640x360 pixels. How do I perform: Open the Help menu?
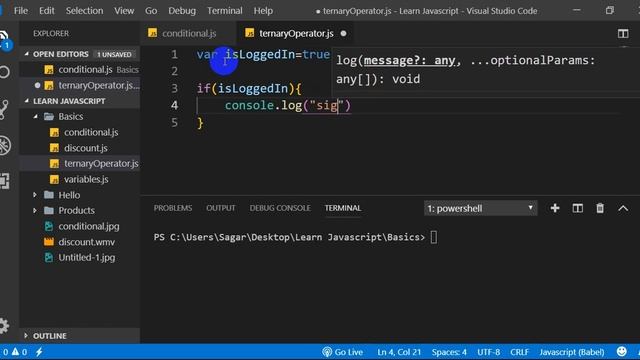coord(263,11)
